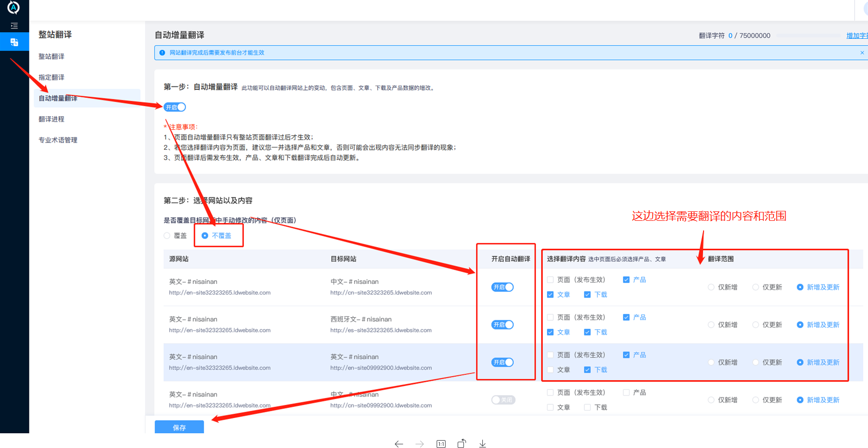Image resolution: width=868 pixels, height=448 pixels.
Task: Close the blue notice banner
Action: click(x=862, y=53)
